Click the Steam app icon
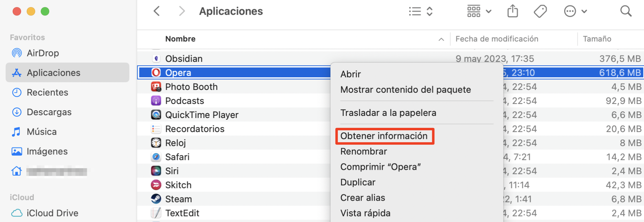This screenshot has height=222, width=644. (156, 199)
